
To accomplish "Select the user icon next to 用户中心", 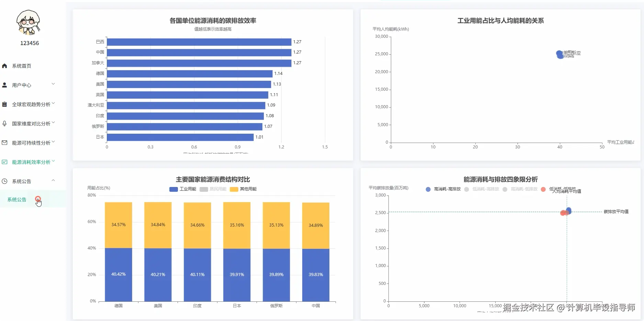I will 5,85.
